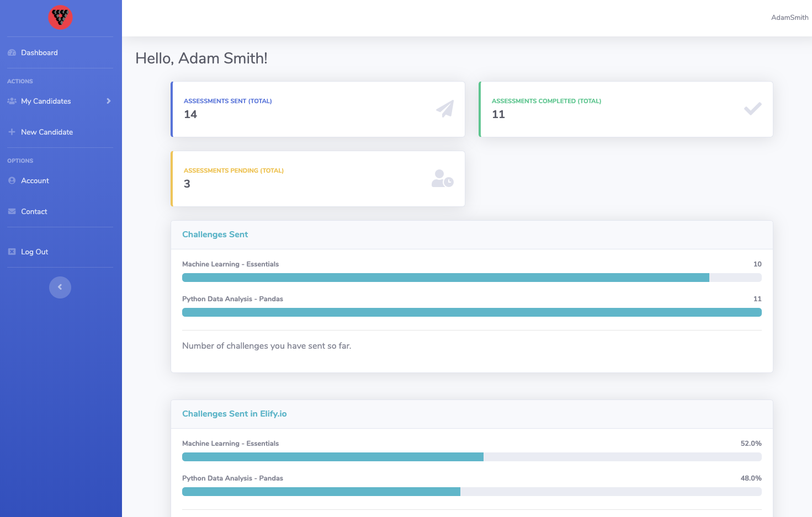The width and height of the screenshot is (812, 517).
Task: Click the Challenges Sent in Elify.io heading
Action: 235,414
